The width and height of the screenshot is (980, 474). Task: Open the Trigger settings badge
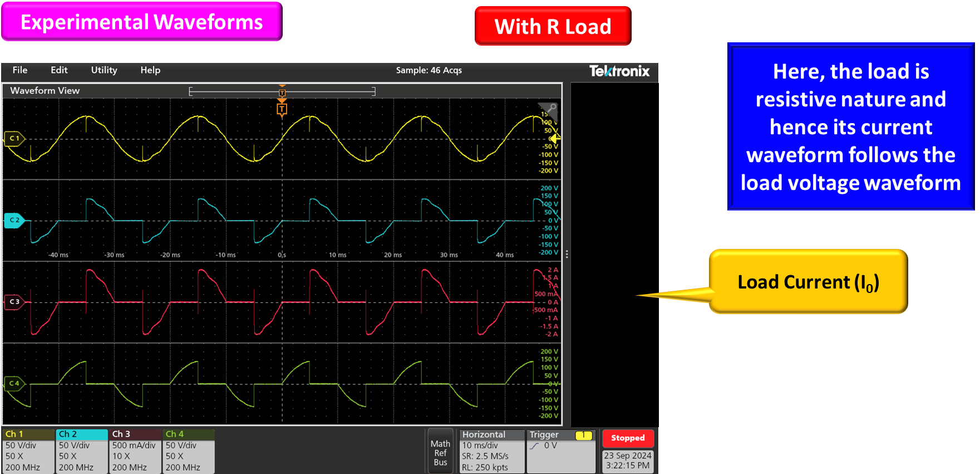point(560,451)
